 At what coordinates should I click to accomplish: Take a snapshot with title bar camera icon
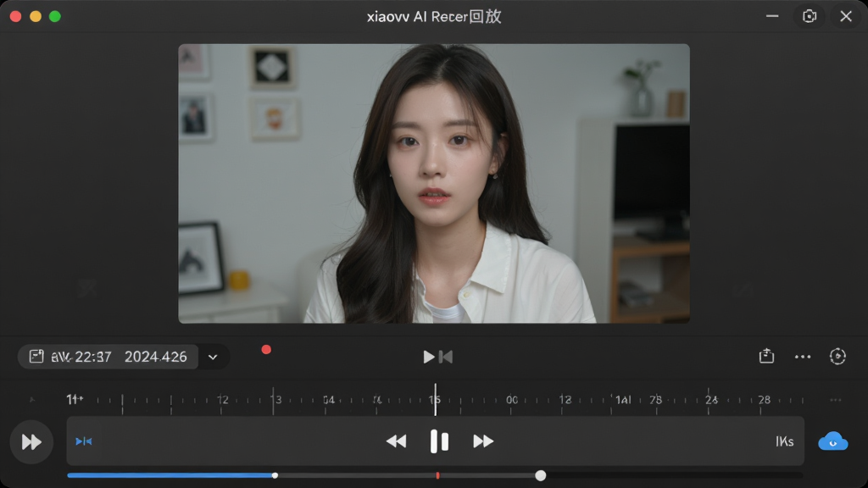[x=810, y=16]
